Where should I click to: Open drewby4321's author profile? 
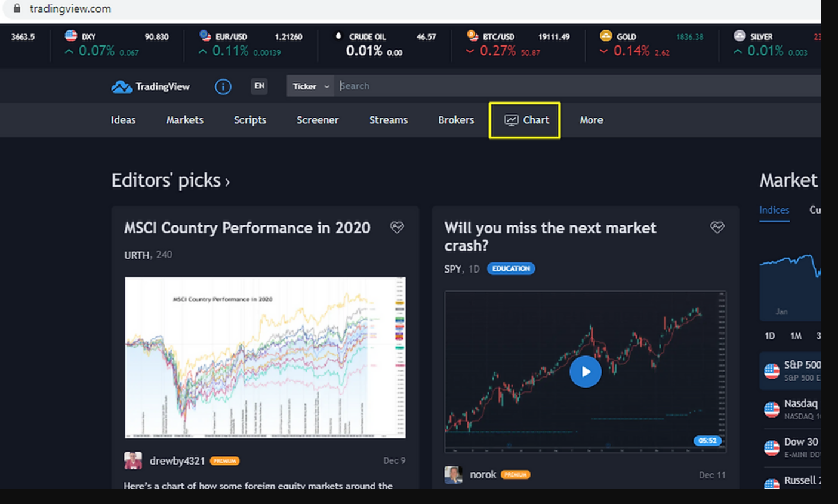(x=177, y=460)
